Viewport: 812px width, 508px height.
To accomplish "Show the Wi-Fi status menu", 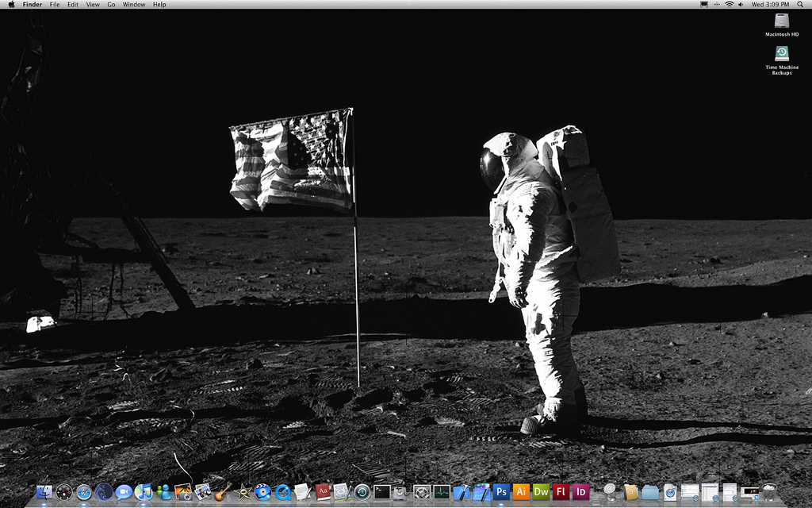I will coord(729,5).
